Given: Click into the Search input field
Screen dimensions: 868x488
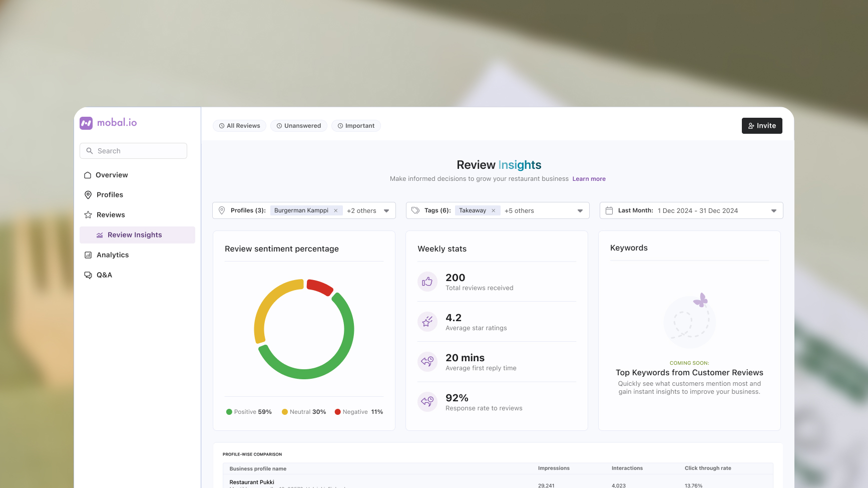Looking at the screenshot, I should 133,151.
